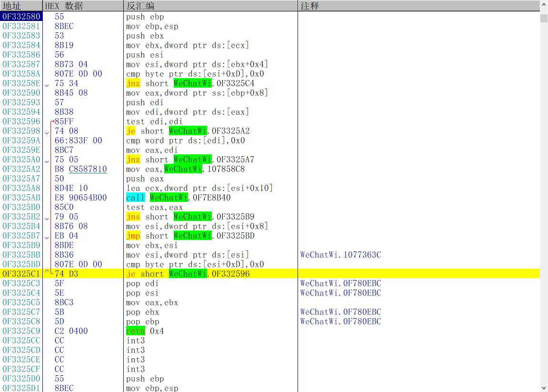Viewport: 548px width, 392px height.
Task: Click hex bytes C2 0400
Action: click(71, 331)
